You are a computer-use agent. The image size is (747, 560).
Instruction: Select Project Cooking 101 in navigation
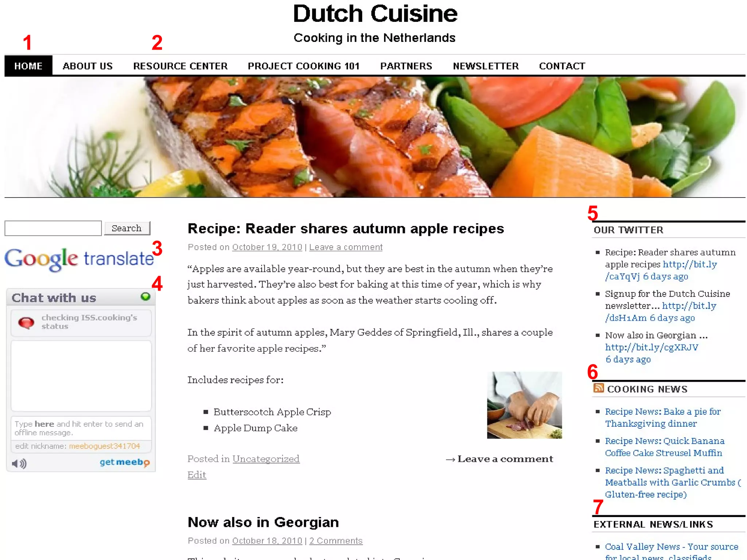303,66
